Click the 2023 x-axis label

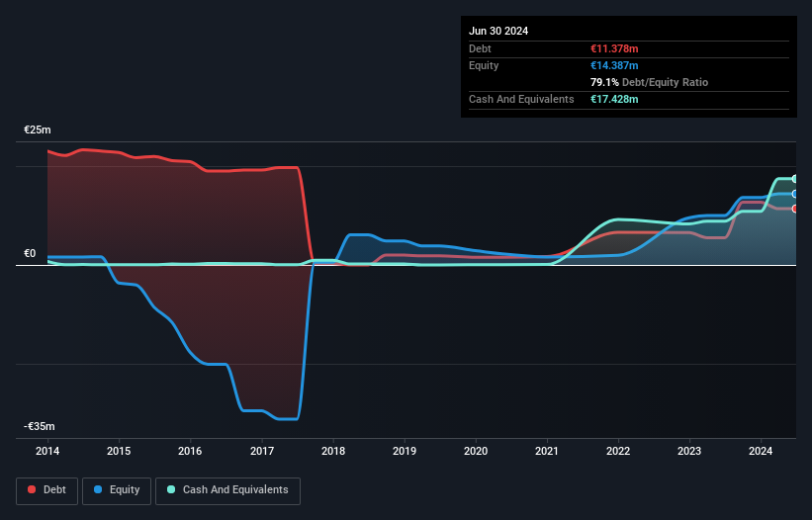point(689,451)
